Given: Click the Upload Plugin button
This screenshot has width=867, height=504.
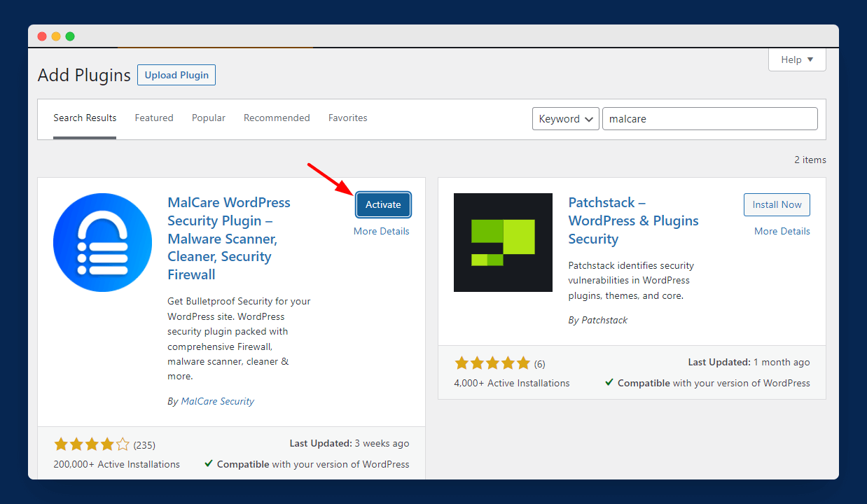Looking at the screenshot, I should point(176,75).
